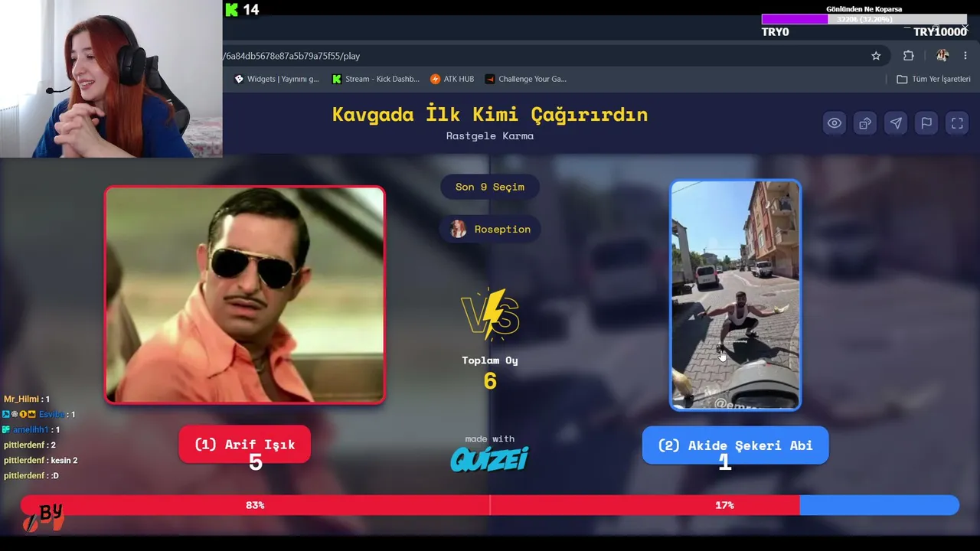Enter fullscreen with the corner-brackets icon
The width and height of the screenshot is (980, 551).
tap(957, 123)
